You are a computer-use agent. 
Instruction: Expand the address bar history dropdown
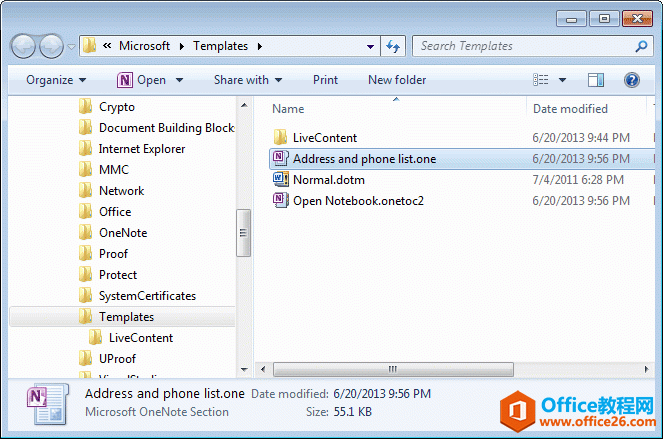pos(369,46)
